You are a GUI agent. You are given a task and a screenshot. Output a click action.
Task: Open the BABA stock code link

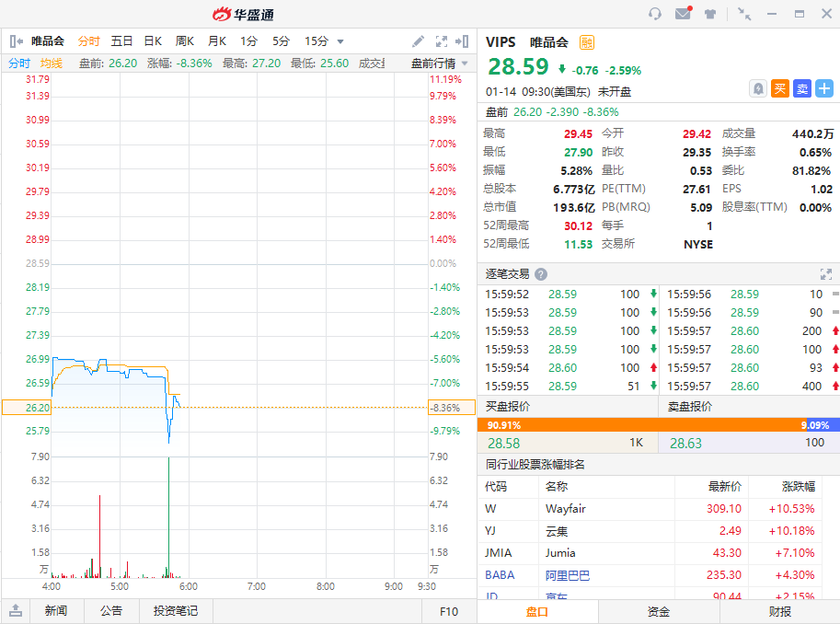tap(500, 575)
